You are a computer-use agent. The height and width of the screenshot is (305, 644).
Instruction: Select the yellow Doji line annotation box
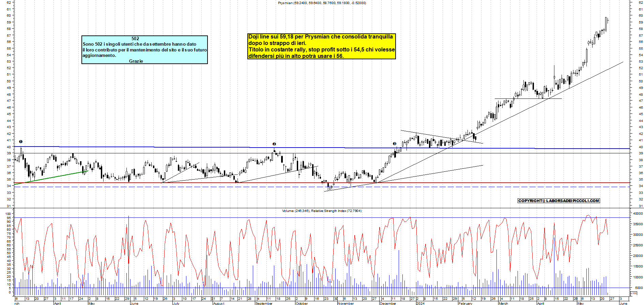click(x=322, y=46)
